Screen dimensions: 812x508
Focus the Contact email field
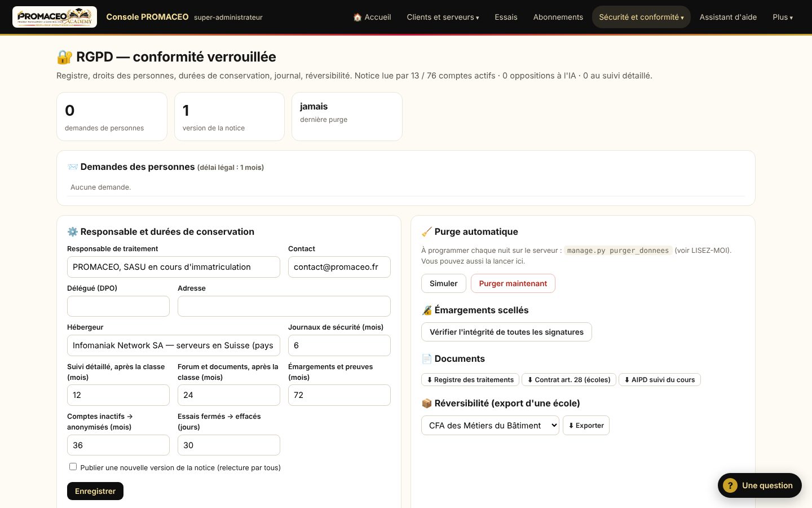click(339, 267)
